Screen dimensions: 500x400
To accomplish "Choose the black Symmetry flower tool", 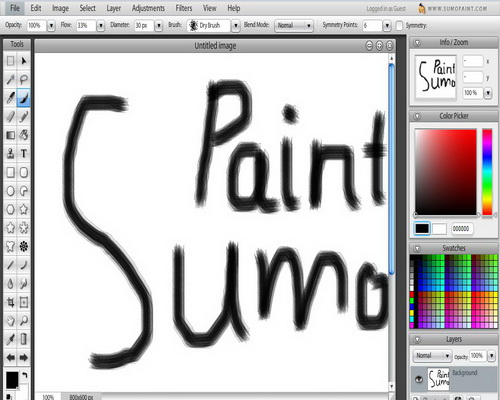I will click(24, 247).
